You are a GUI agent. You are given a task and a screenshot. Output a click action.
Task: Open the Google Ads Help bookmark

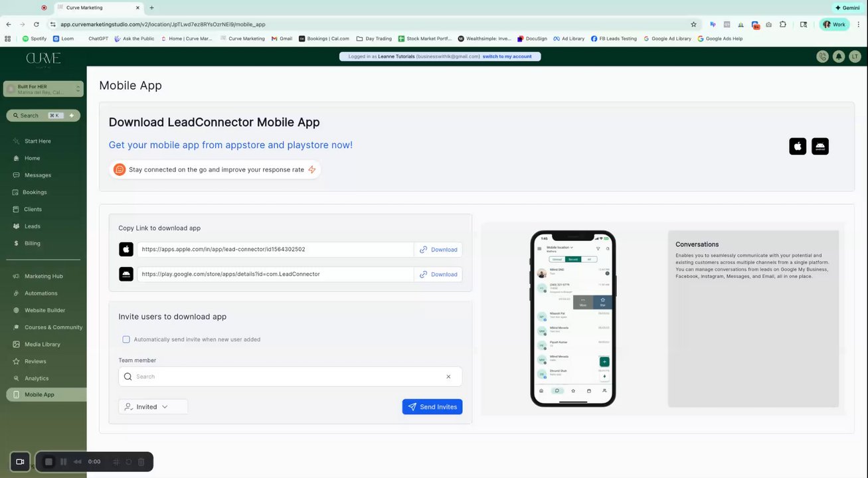[720, 39]
